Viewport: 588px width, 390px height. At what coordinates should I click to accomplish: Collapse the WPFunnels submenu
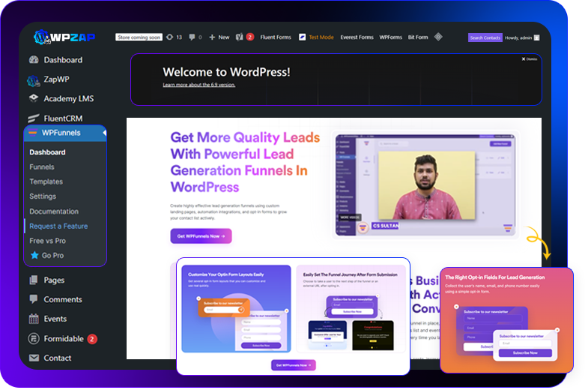point(62,133)
